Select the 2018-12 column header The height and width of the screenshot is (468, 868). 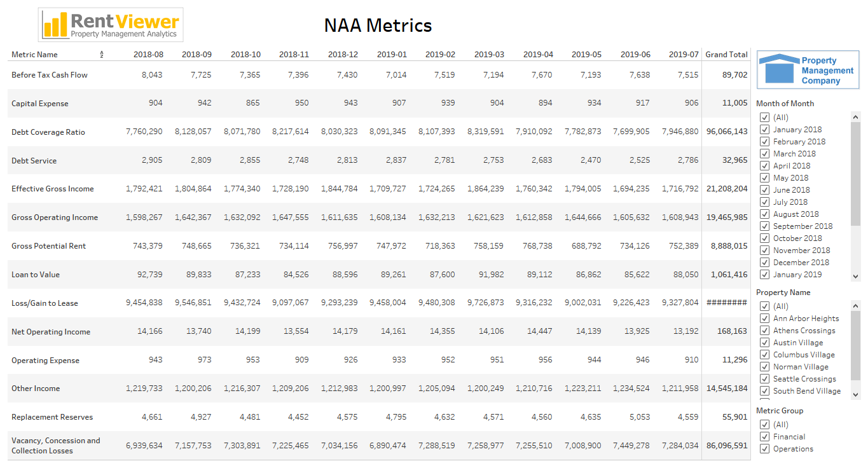343,54
